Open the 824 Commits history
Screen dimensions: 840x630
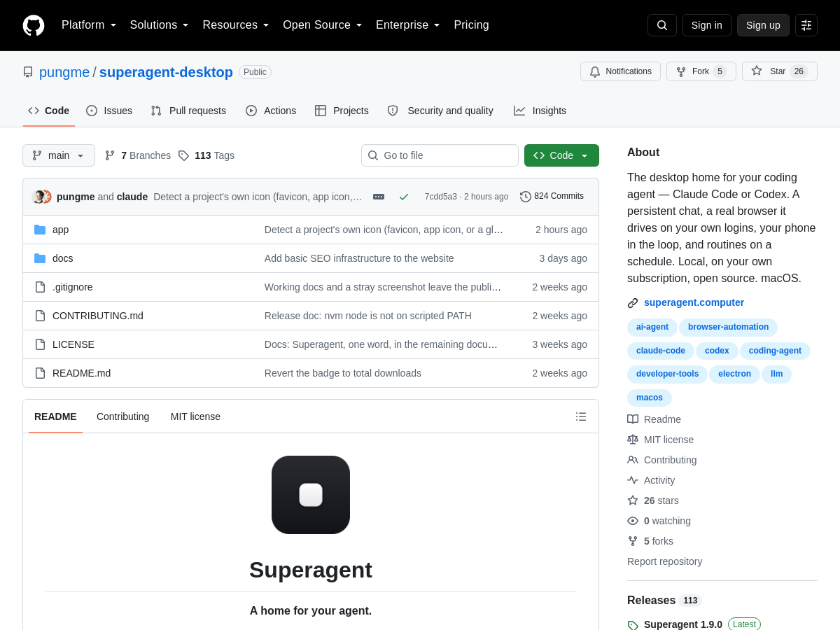click(x=552, y=197)
